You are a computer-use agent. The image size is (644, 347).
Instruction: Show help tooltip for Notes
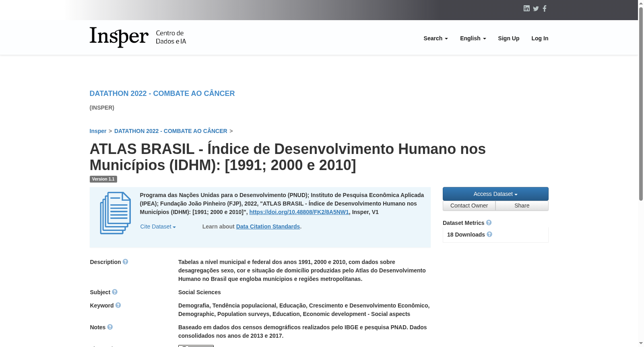pos(110,327)
